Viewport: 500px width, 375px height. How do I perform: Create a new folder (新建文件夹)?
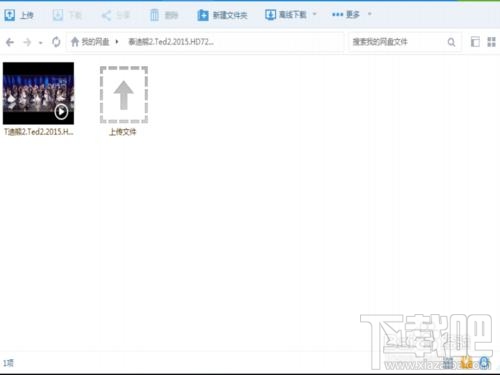pyautogui.click(x=222, y=15)
